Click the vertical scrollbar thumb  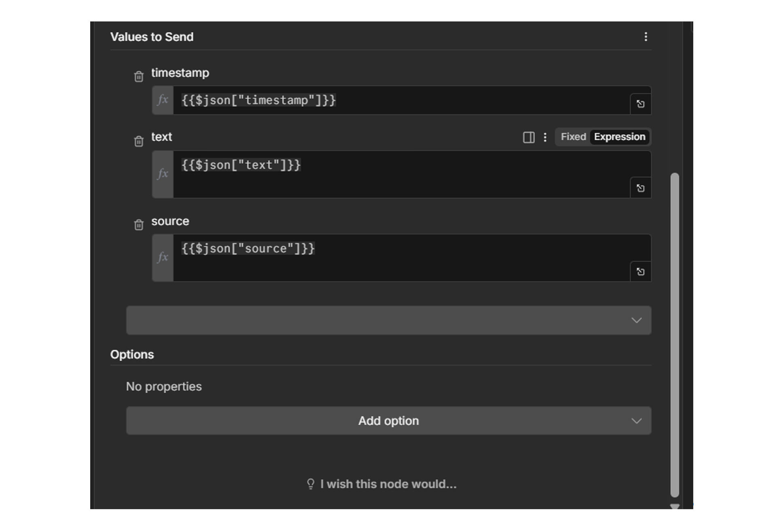(x=674, y=335)
